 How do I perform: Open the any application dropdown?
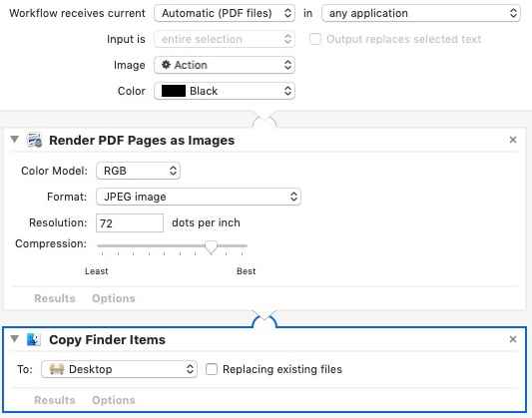click(421, 13)
